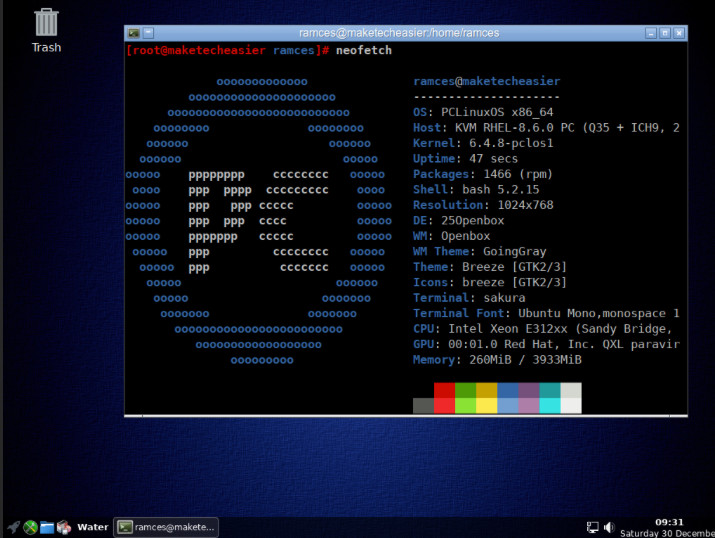Click the CPU: Intel Xeon E312xx line
715x538 pixels.
(x=543, y=329)
